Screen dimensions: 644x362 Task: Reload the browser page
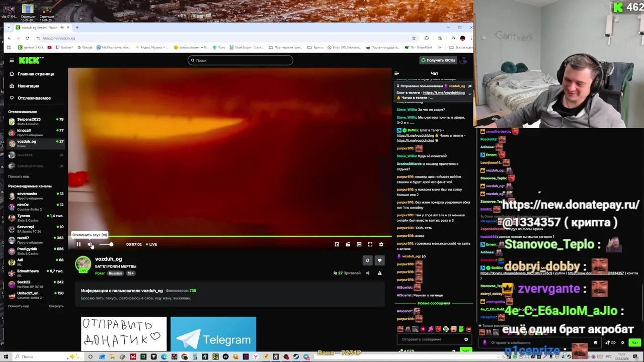pos(27,38)
